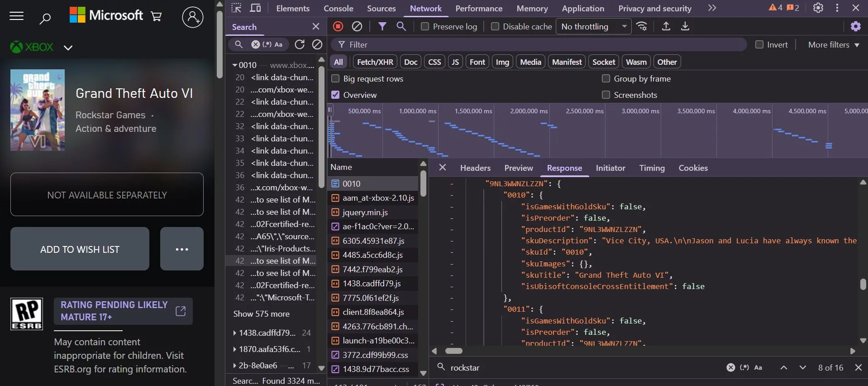
Task: Refresh the search results in Search panel
Action: point(300,44)
